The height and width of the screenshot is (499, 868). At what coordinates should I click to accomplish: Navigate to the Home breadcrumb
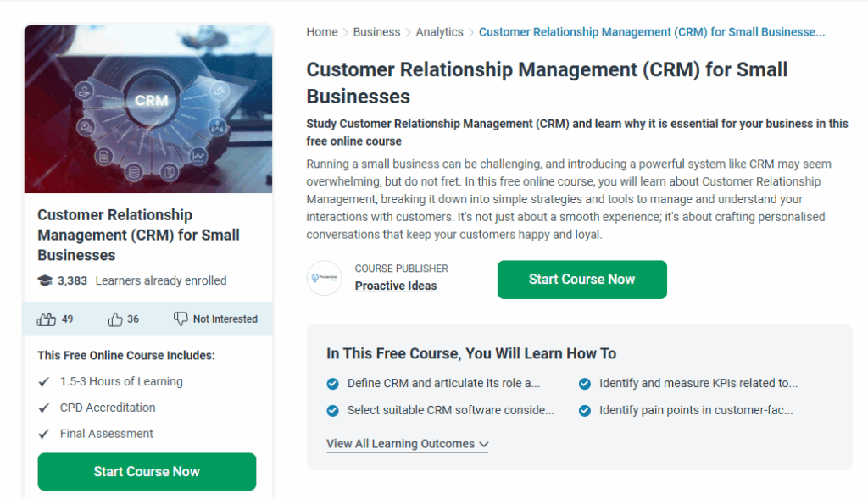tap(322, 31)
